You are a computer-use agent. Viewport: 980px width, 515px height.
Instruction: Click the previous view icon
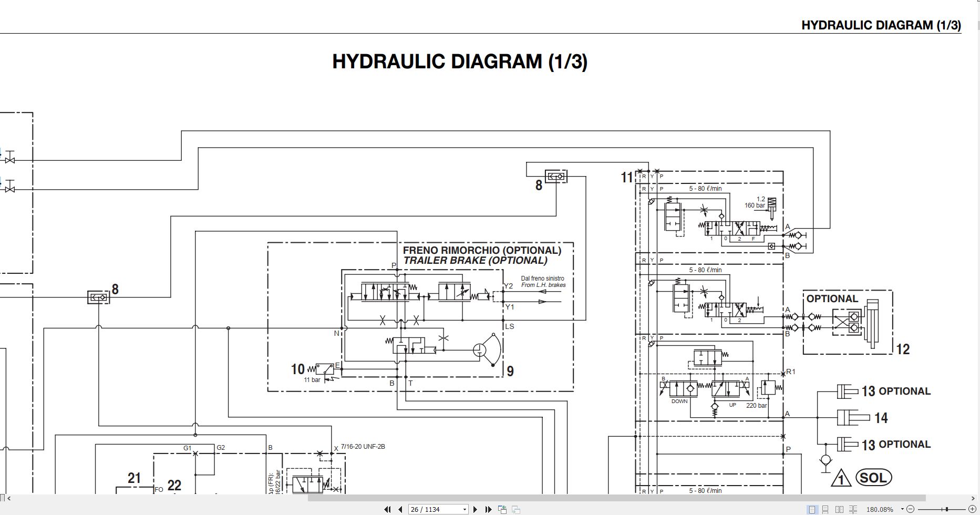coord(502,509)
